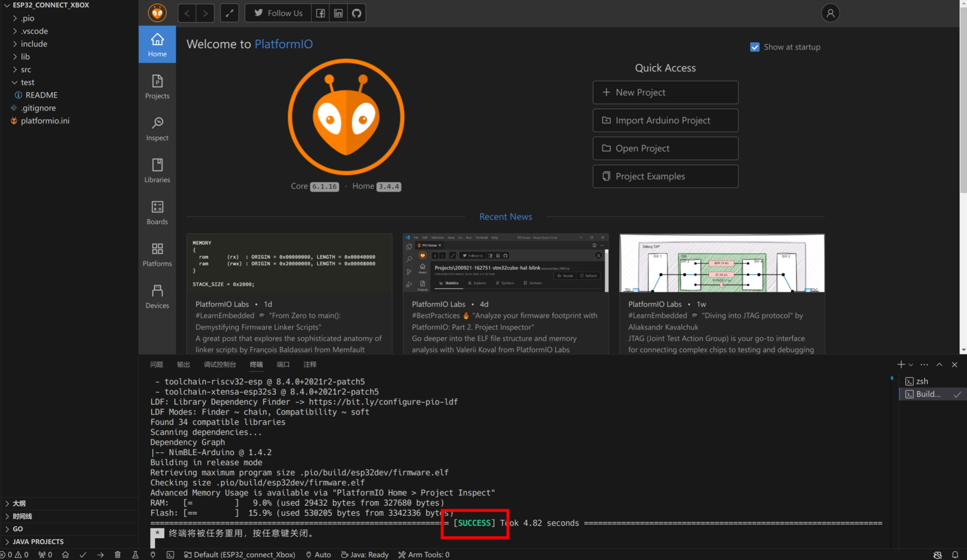Expand the JAVA PROJECTS section
Screen dimensions: 967x560
click(x=38, y=542)
